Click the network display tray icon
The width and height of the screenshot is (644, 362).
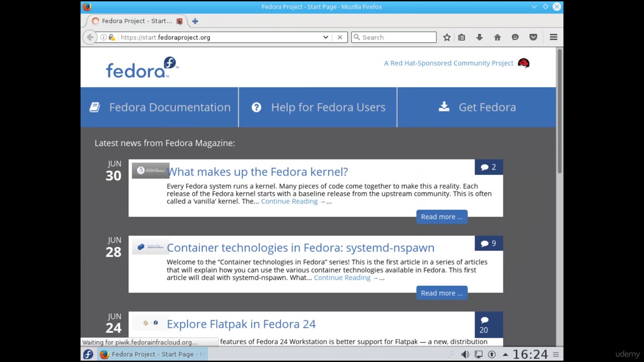tap(478, 354)
